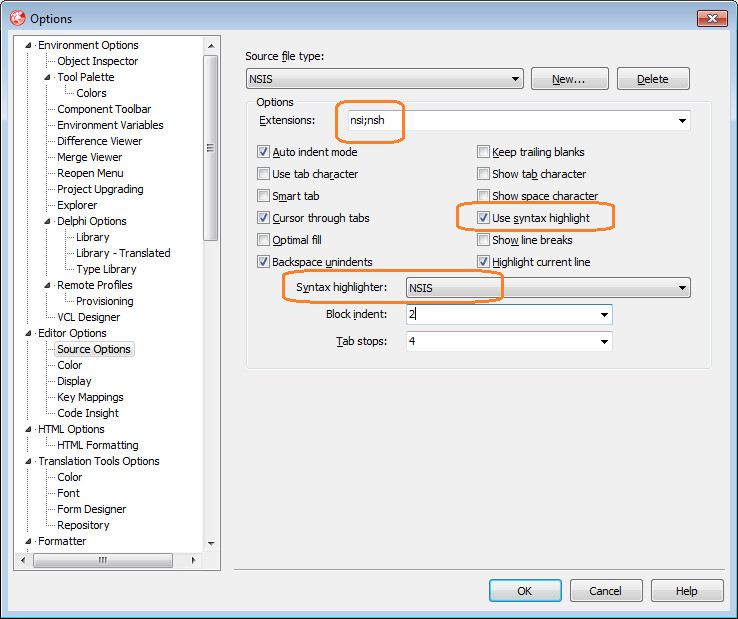Screen dimensions: 738x619
Task: Collapse the Formatter tree node
Action: pyautogui.click(x=28, y=541)
